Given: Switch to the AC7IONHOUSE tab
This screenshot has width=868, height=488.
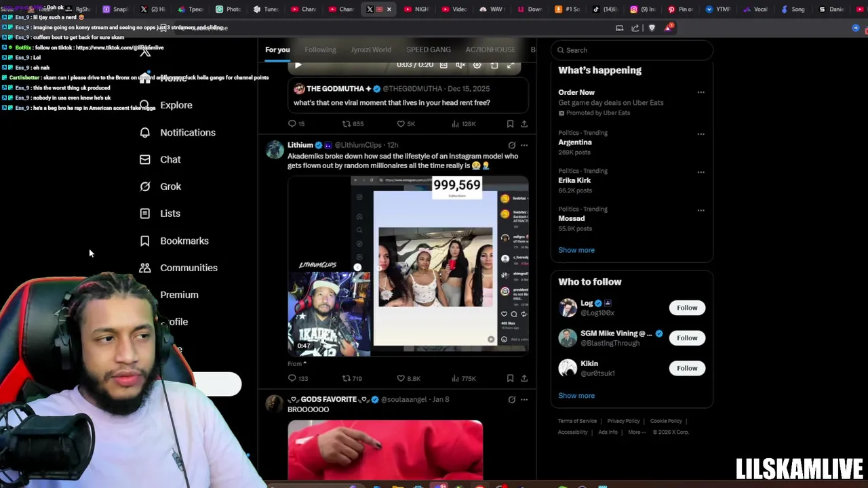Looking at the screenshot, I should (490, 49).
